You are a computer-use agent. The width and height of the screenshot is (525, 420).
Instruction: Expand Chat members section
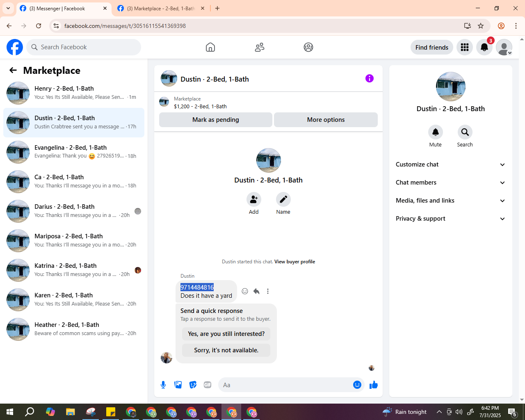[x=450, y=183]
